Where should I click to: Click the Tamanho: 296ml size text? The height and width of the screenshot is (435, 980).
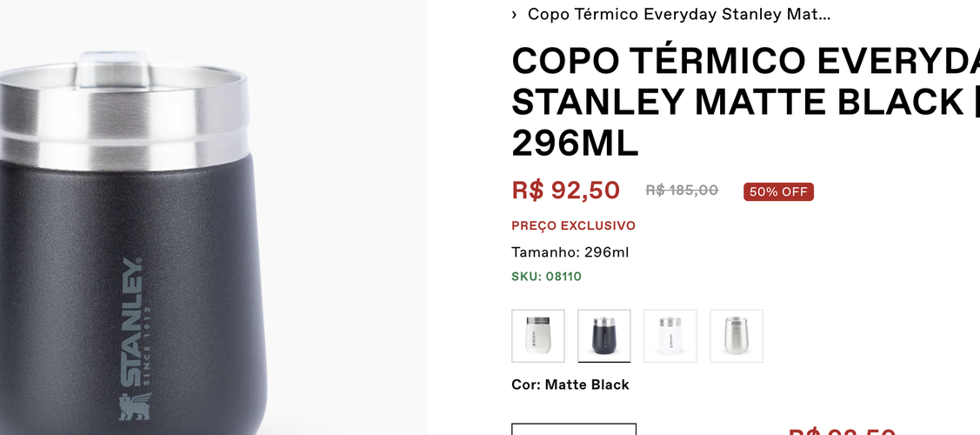pyautogui.click(x=570, y=252)
